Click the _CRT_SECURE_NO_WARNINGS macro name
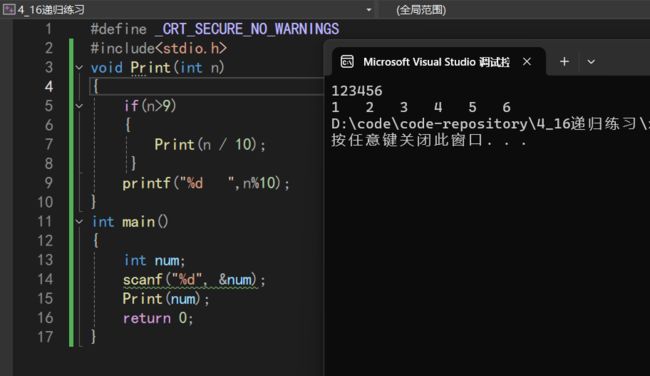650x376 pixels. [247, 29]
